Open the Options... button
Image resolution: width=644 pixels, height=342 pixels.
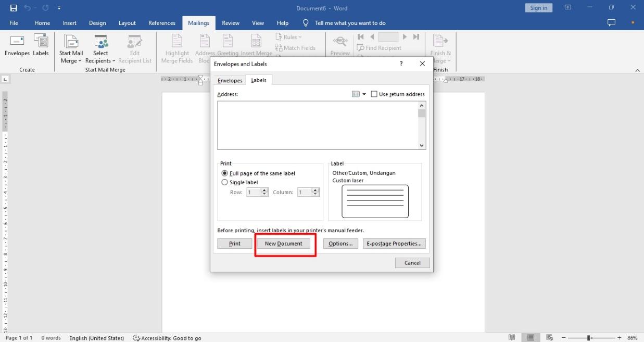(340, 244)
